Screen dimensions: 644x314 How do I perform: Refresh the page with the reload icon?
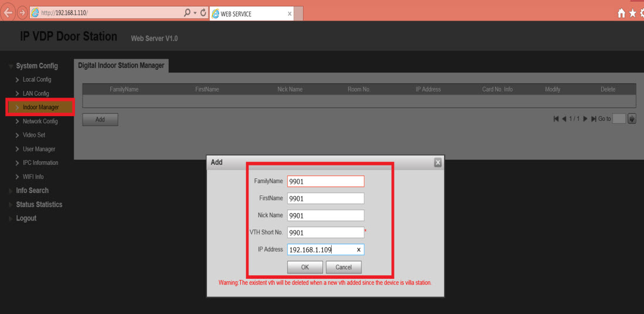point(203,13)
